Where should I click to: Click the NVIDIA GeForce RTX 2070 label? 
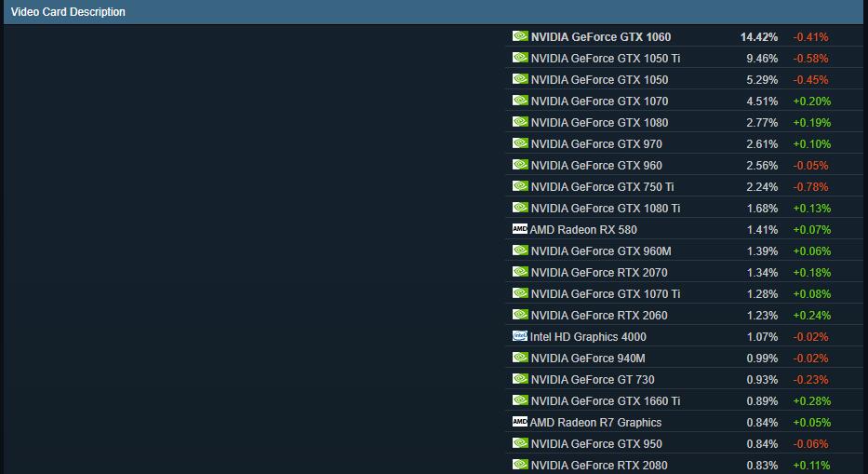[x=599, y=273]
